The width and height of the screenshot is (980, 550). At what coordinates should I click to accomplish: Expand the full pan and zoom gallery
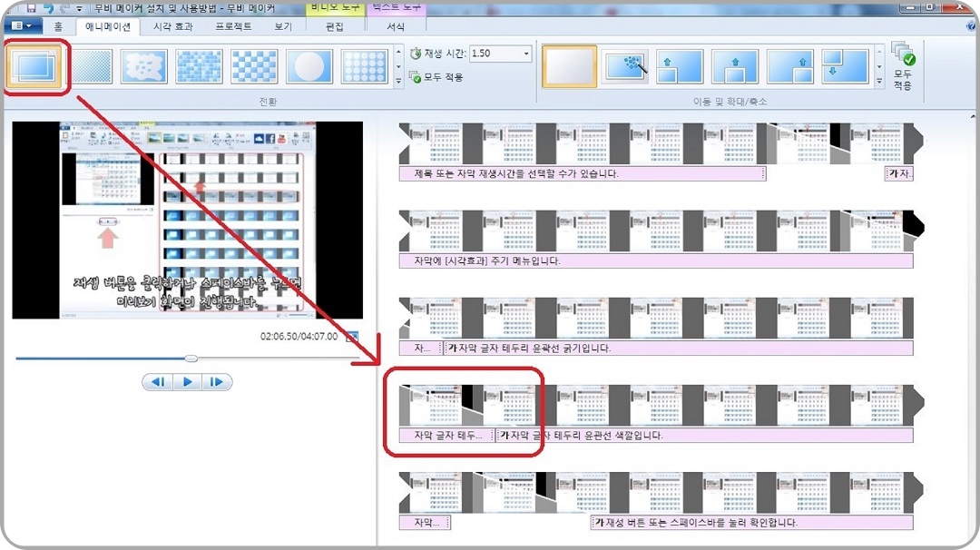click(x=879, y=81)
